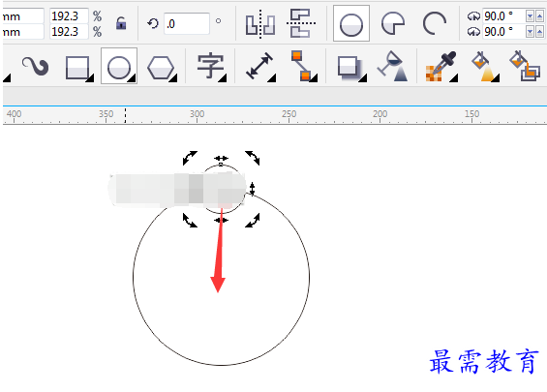Click the top-center skew handle
Screen dimensions: 547x392
click(x=221, y=159)
